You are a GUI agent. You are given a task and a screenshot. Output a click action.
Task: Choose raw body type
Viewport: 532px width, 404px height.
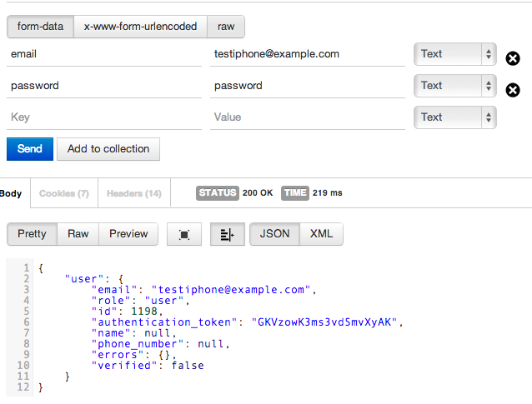pyautogui.click(x=226, y=27)
